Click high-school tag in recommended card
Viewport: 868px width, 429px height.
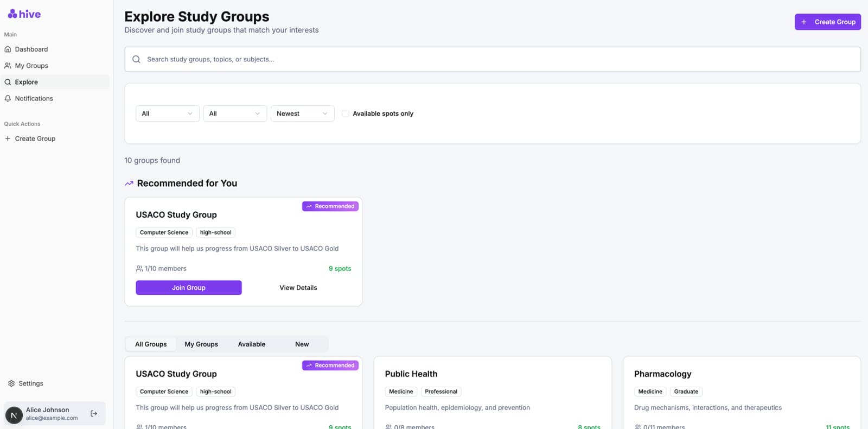tap(216, 232)
